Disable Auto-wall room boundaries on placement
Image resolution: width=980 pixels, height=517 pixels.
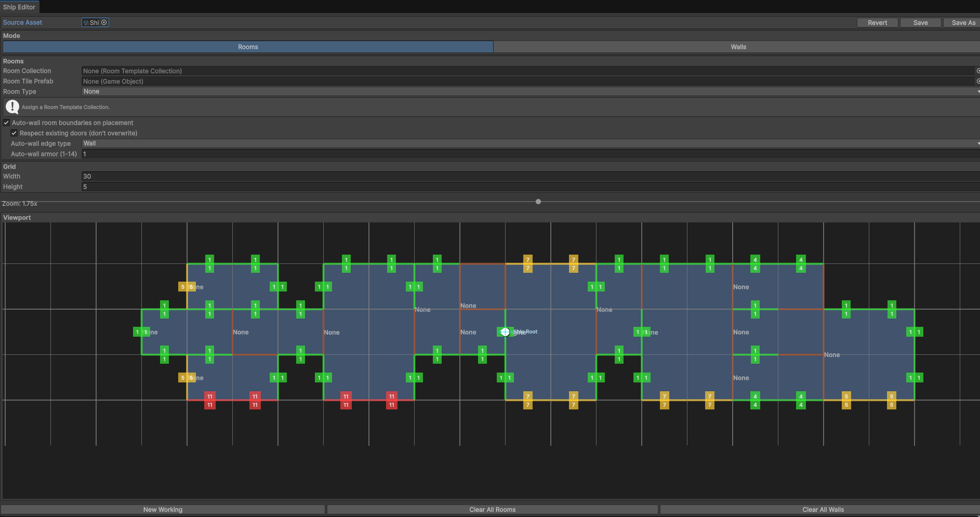coord(7,123)
